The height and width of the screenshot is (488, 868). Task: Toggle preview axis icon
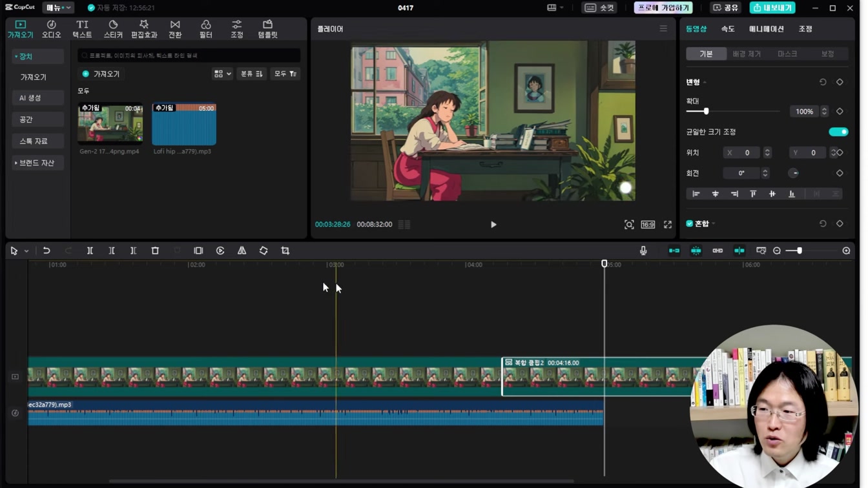pyautogui.click(x=739, y=250)
